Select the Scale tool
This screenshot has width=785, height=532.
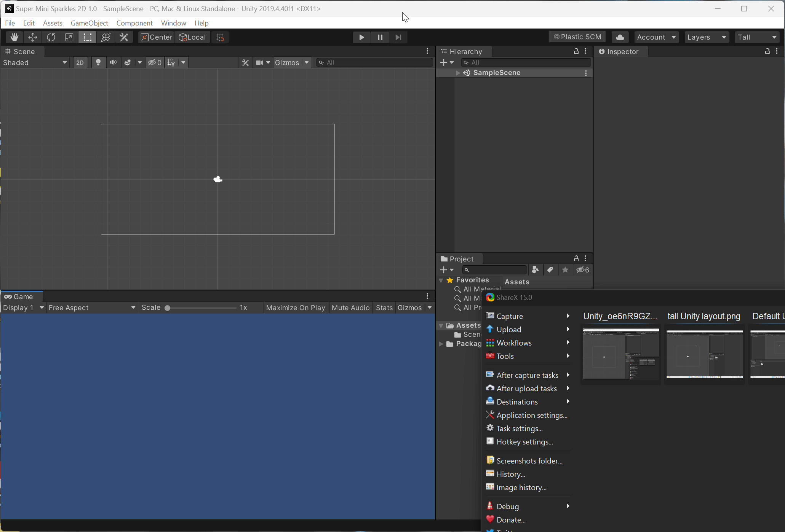pos(69,37)
